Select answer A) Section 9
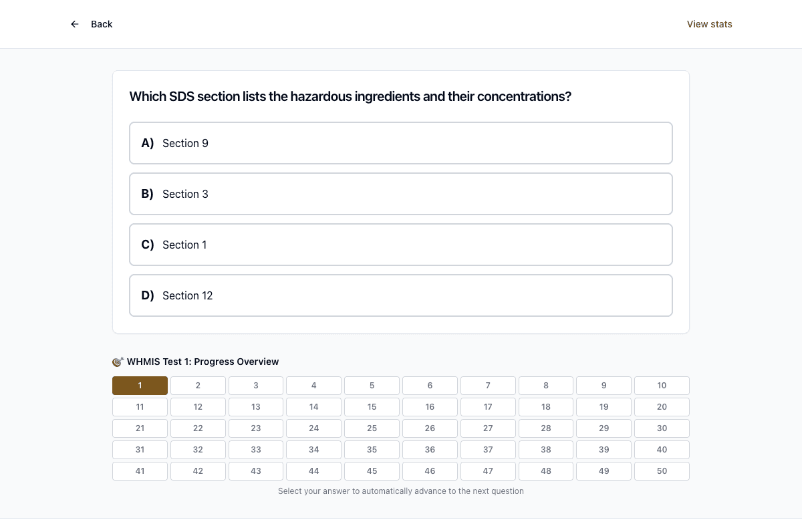812x528 pixels. coord(401,143)
